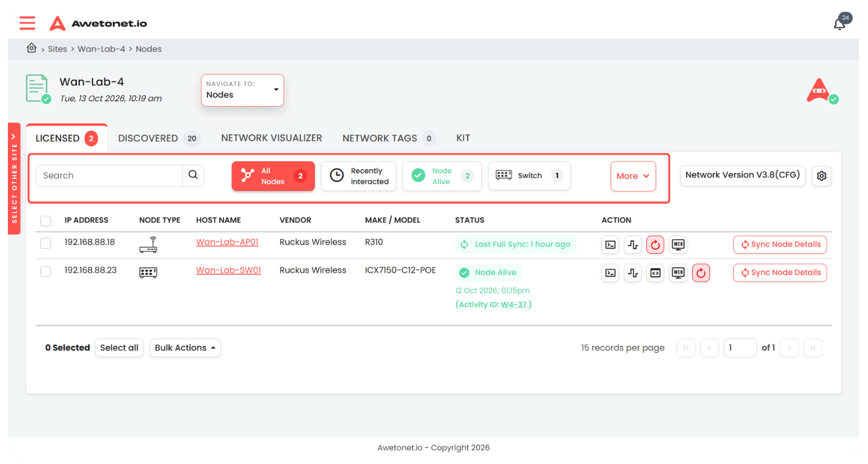Switch to the Discovered tab
The width and height of the screenshot is (868, 464).
158,139
